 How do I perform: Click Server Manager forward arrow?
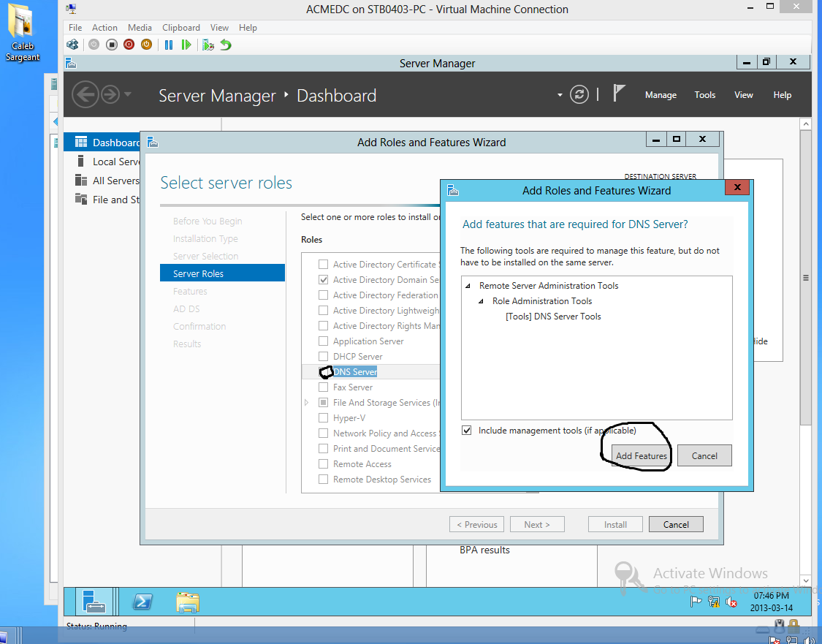point(110,95)
